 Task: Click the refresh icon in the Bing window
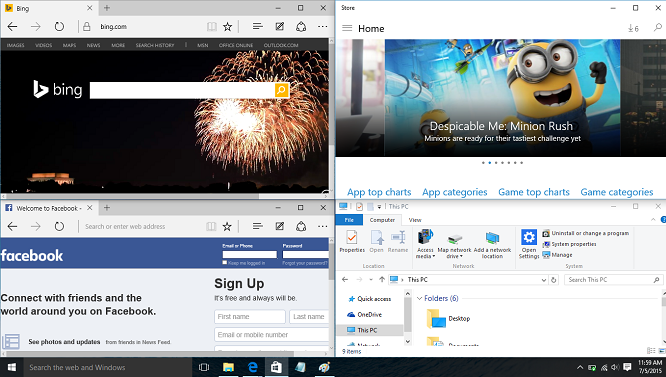[59, 27]
